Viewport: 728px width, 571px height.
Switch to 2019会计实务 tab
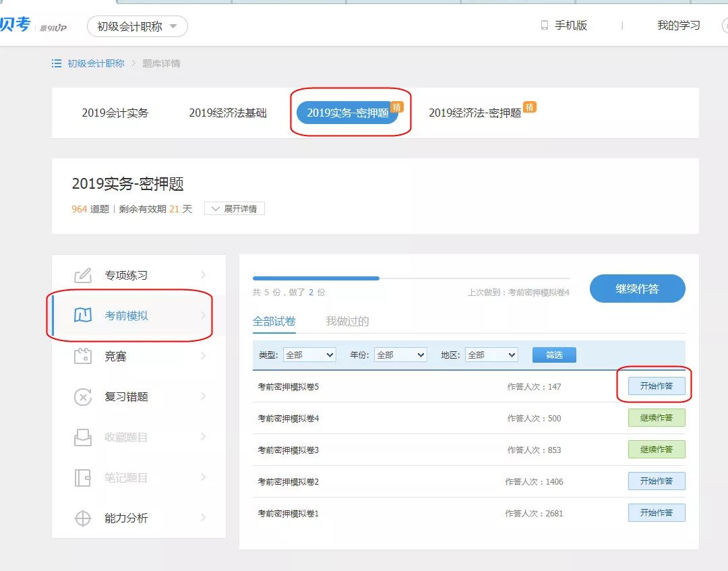click(x=115, y=113)
